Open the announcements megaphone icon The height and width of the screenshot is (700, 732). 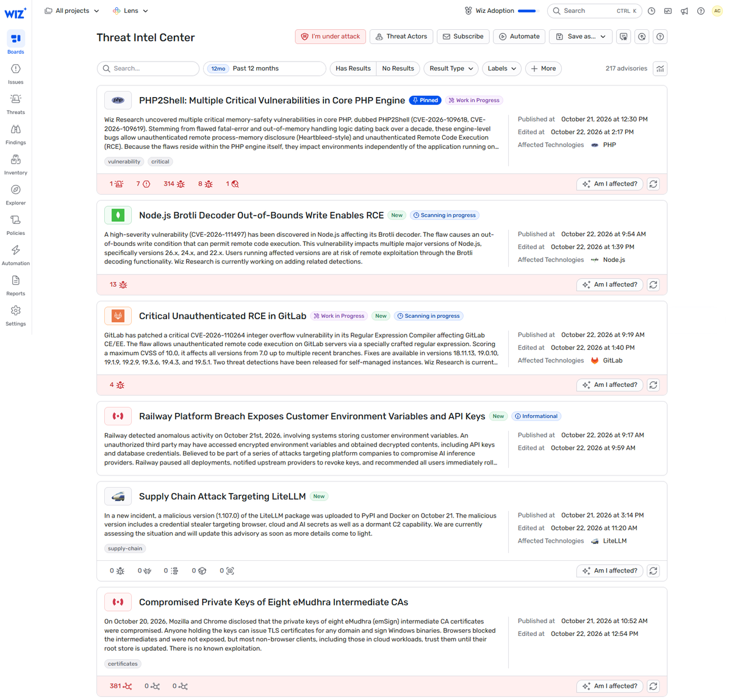coord(684,11)
